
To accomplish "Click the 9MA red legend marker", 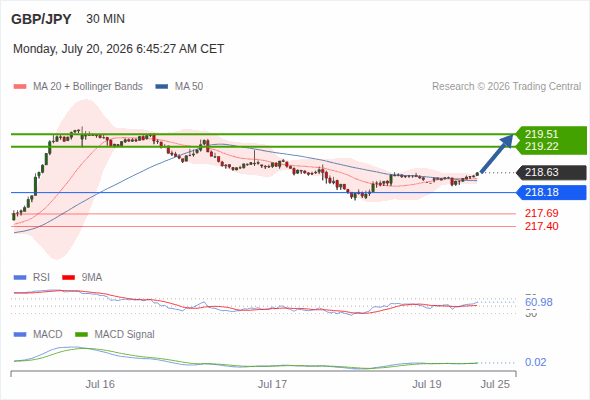I will tap(68, 278).
